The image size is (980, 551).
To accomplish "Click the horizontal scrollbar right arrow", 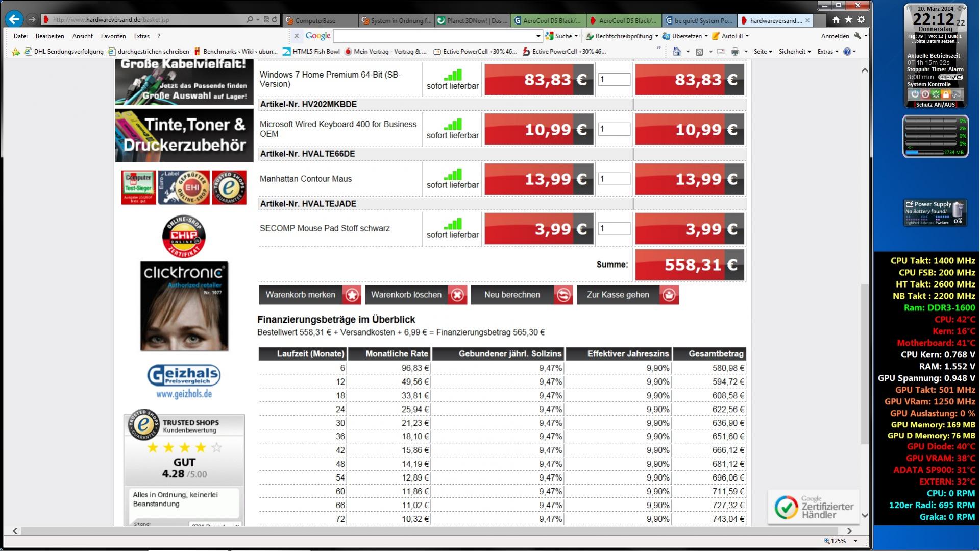I will [850, 531].
